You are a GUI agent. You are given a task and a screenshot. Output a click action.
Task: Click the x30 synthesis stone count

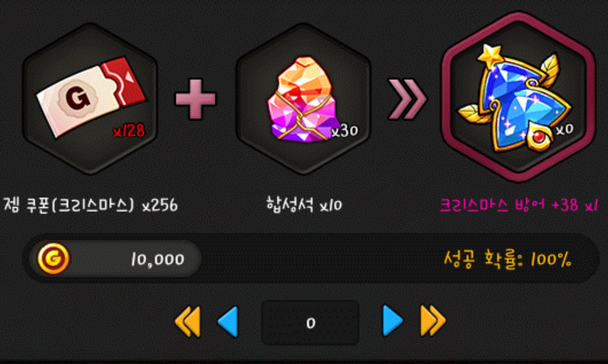345,131
